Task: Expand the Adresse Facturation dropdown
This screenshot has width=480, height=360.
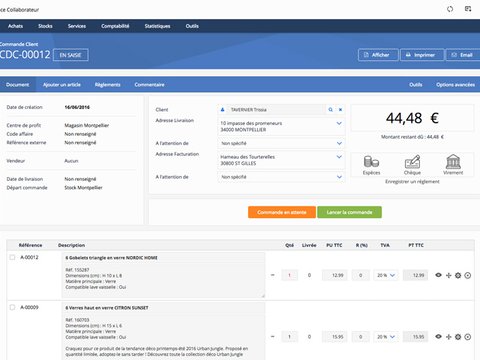Action: coord(339,157)
